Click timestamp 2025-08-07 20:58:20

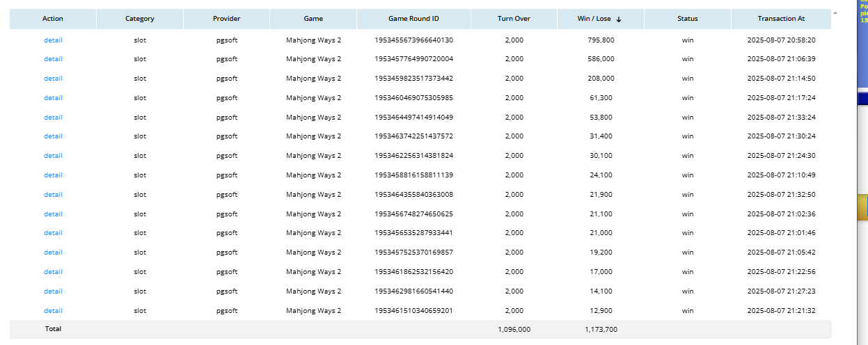pos(781,40)
